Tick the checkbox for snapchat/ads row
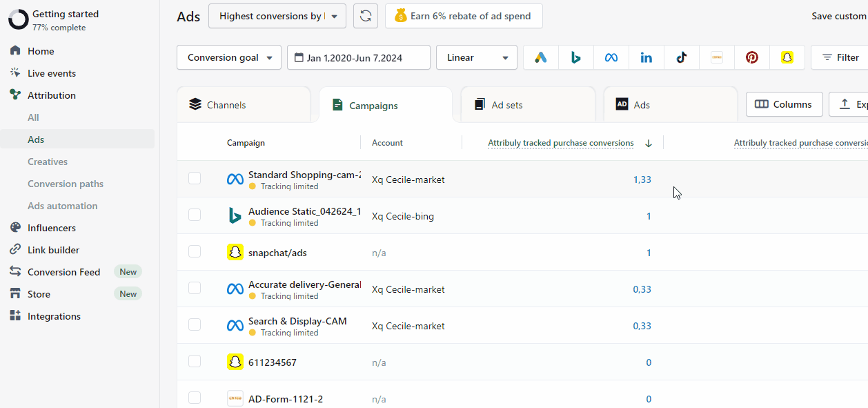This screenshot has width=868, height=408. 195,252
